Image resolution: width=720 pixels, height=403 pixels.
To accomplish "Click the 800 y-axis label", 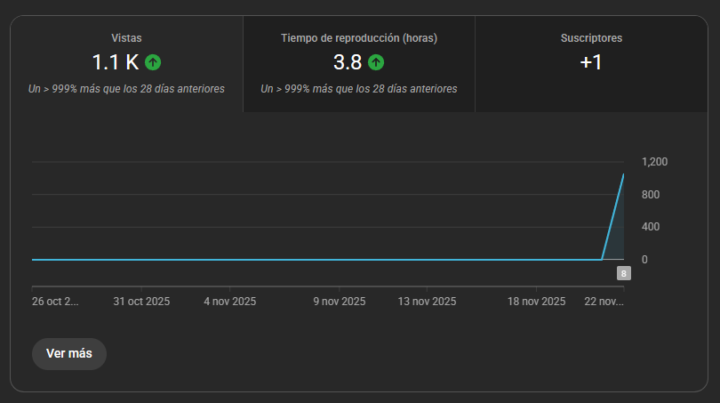I will [x=651, y=195].
